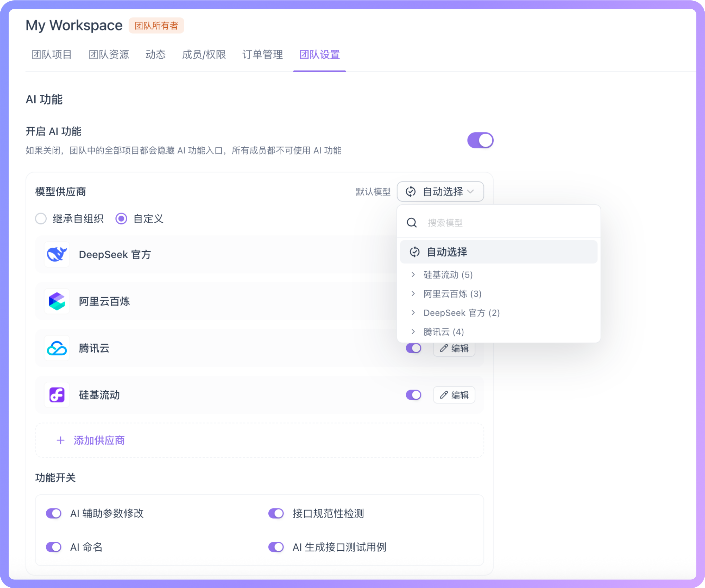Click the DeepSeek whale logo icon

tap(57, 255)
